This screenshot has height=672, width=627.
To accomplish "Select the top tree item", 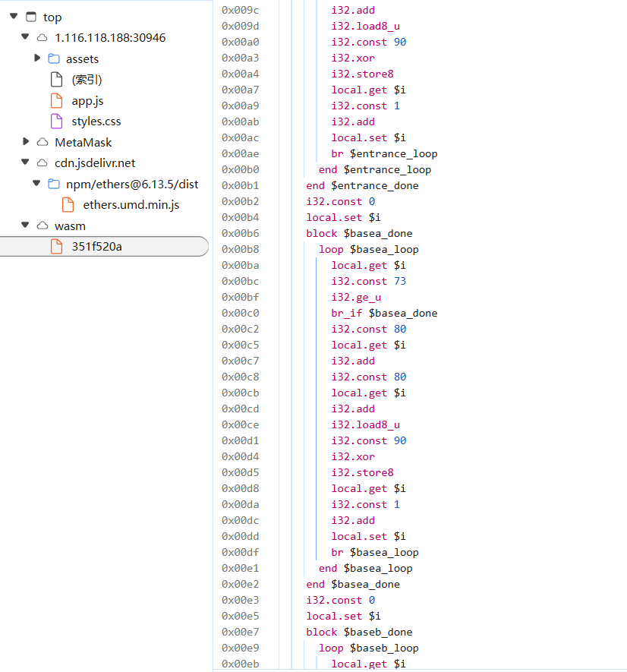I will coord(52,17).
